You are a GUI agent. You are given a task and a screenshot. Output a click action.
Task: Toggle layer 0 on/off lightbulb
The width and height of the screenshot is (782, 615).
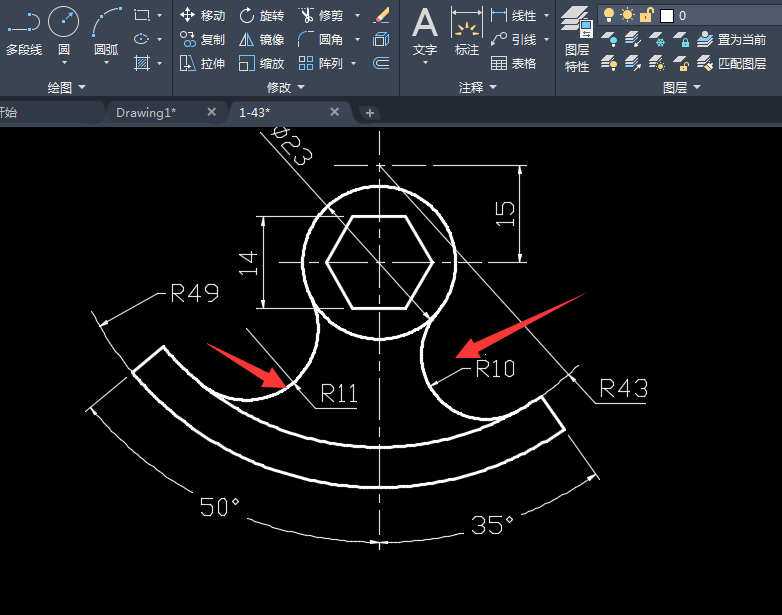coord(608,15)
